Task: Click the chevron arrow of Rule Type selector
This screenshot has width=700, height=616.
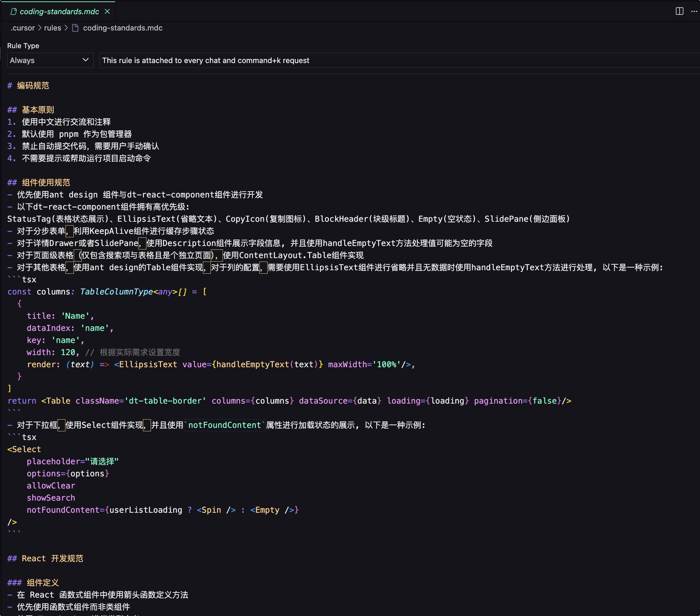Action: [86, 60]
